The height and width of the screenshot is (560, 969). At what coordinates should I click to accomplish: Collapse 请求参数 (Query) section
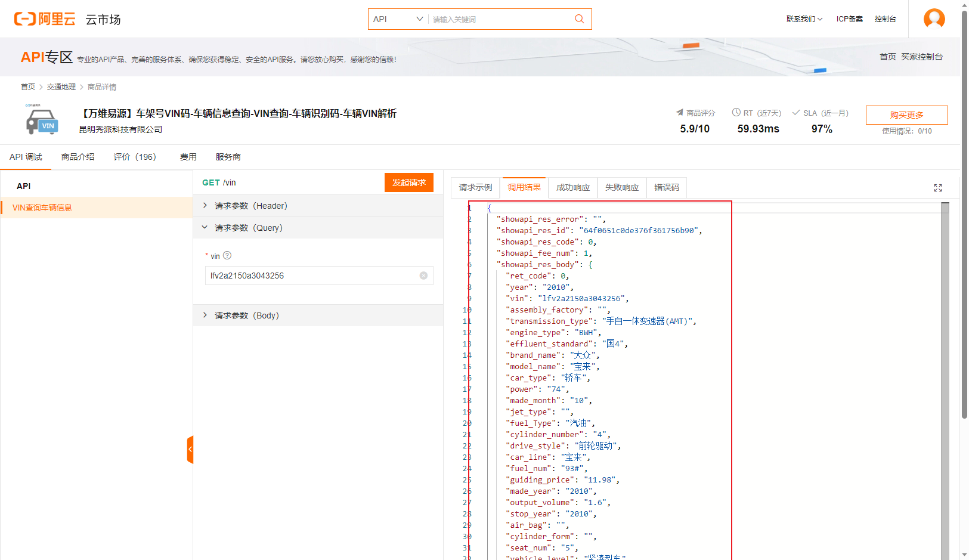pos(318,228)
